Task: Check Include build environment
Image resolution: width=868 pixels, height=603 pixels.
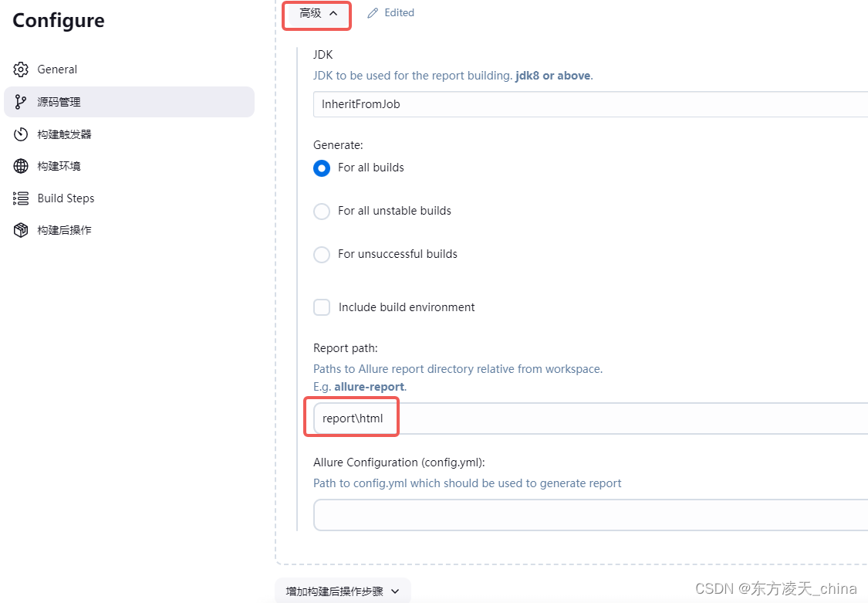Action: coord(322,307)
